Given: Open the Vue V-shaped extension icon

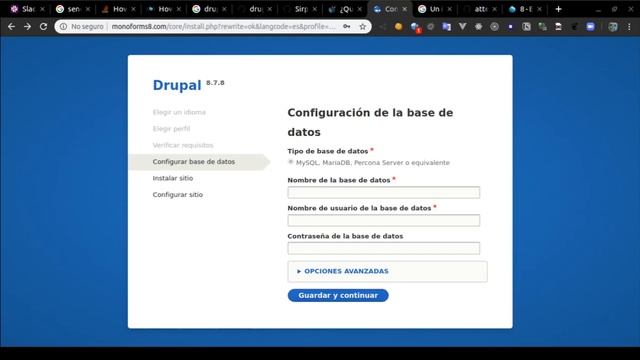Looking at the screenshot, I should tap(462, 27).
